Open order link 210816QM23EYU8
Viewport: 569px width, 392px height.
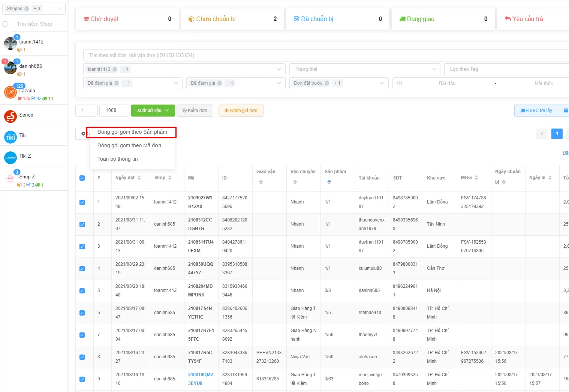pyautogui.click(x=201, y=379)
